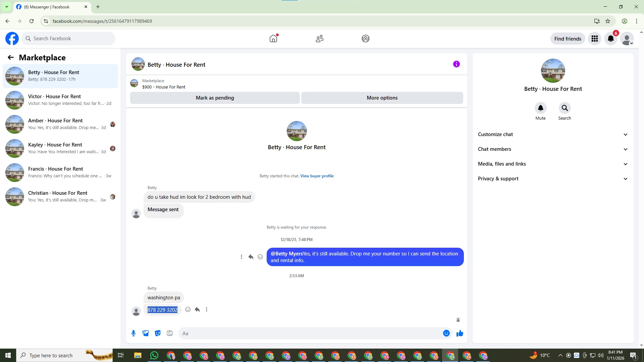644x362 pixels.
Task: Open the browser tab search dropdown
Action: (x=6, y=7)
